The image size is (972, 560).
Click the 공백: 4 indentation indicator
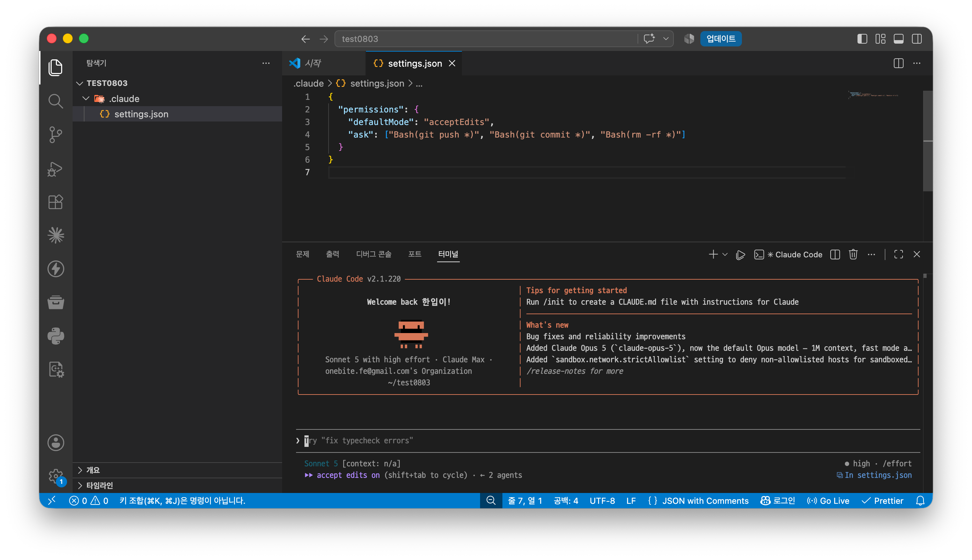coord(566,501)
